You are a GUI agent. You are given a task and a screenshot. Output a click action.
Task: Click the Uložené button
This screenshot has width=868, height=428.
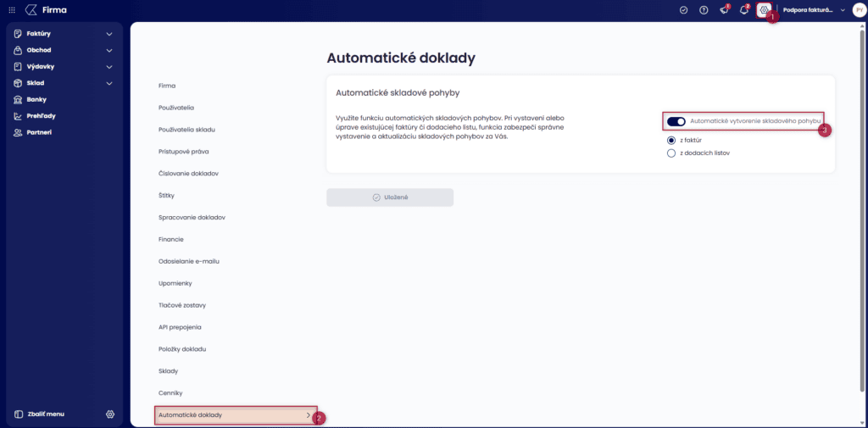(390, 197)
